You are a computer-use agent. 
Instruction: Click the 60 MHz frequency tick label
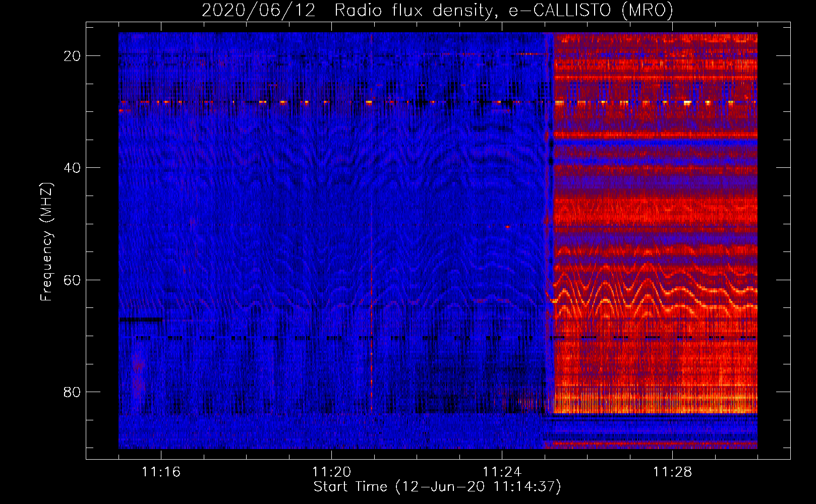pos(73,280)
